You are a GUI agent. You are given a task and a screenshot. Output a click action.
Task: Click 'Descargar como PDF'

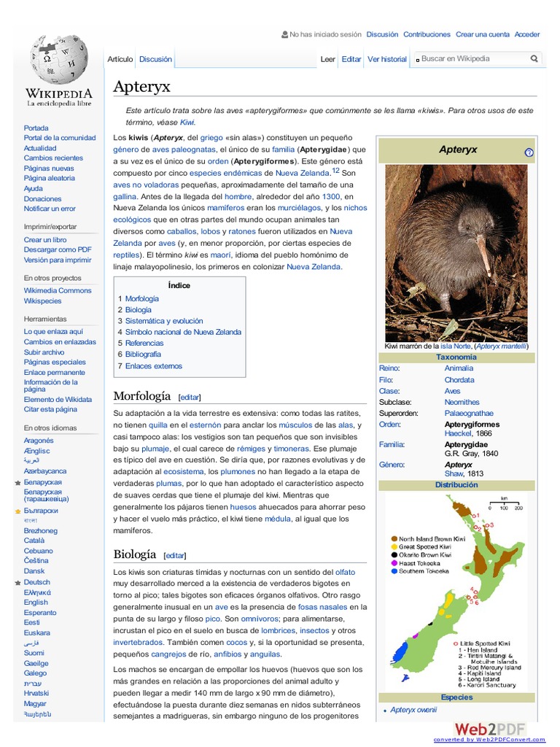pos(58,249)
